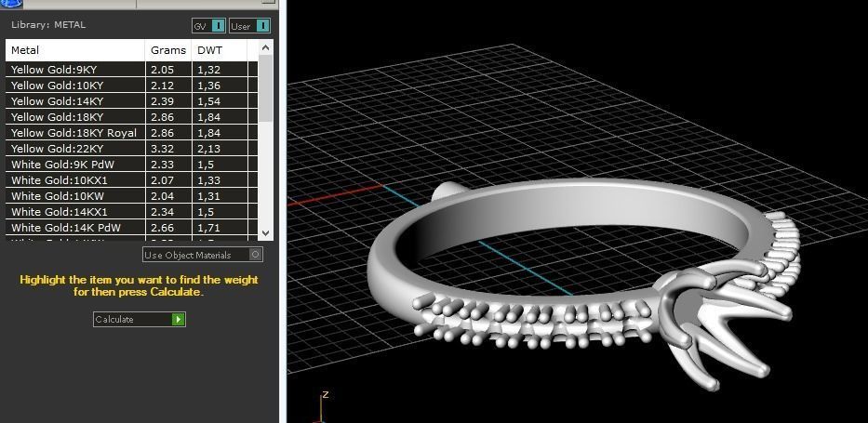Click the 2.05 grams cell
868x423 pixels.
click(x=168, y=70)
